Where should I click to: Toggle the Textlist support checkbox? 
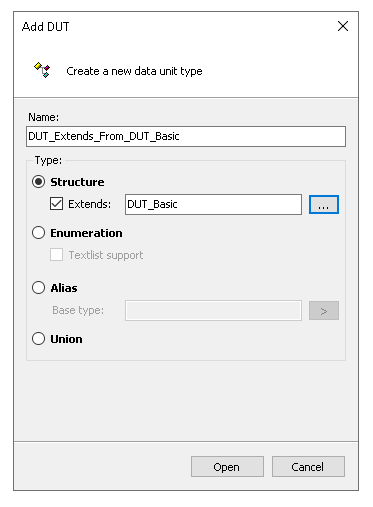(x=56, y=255)
